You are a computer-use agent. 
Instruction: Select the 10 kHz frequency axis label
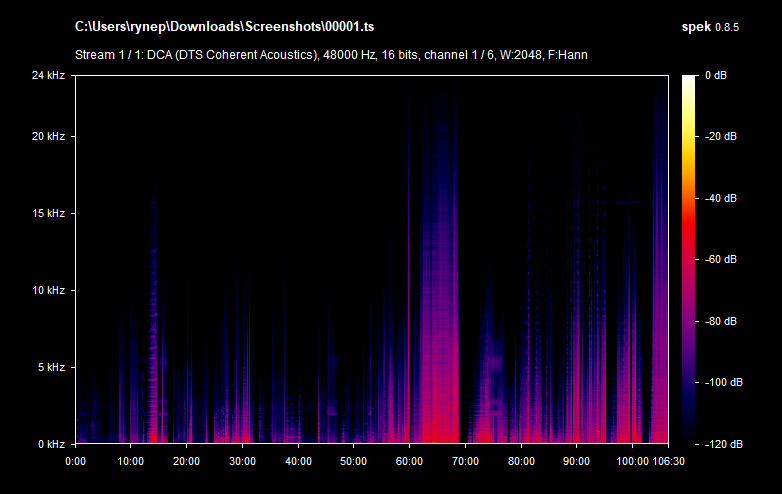click(x=47, y=290)
